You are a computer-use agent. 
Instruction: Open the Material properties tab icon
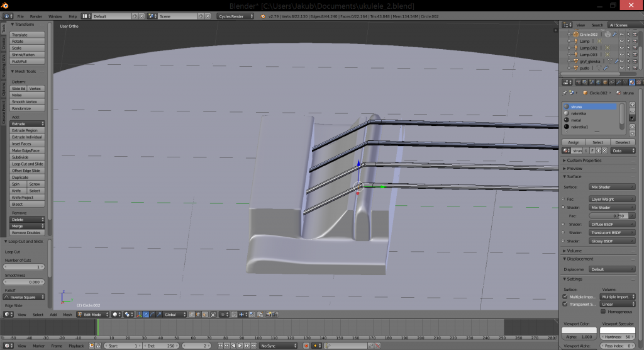(632, 82)
